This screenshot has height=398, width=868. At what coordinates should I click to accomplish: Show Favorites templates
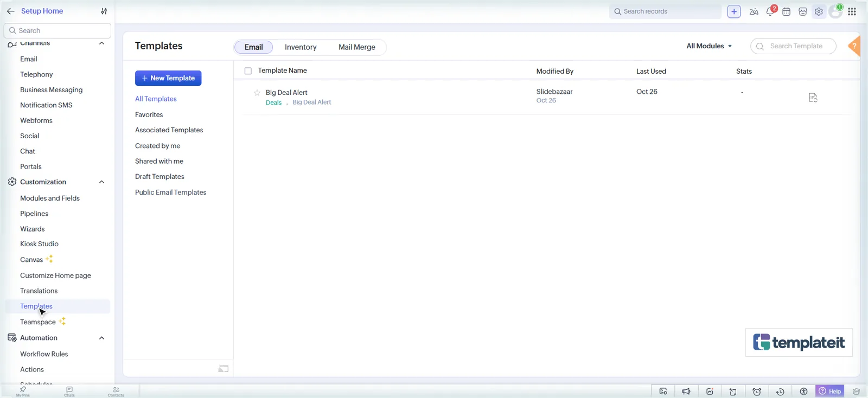click(149, 115)
